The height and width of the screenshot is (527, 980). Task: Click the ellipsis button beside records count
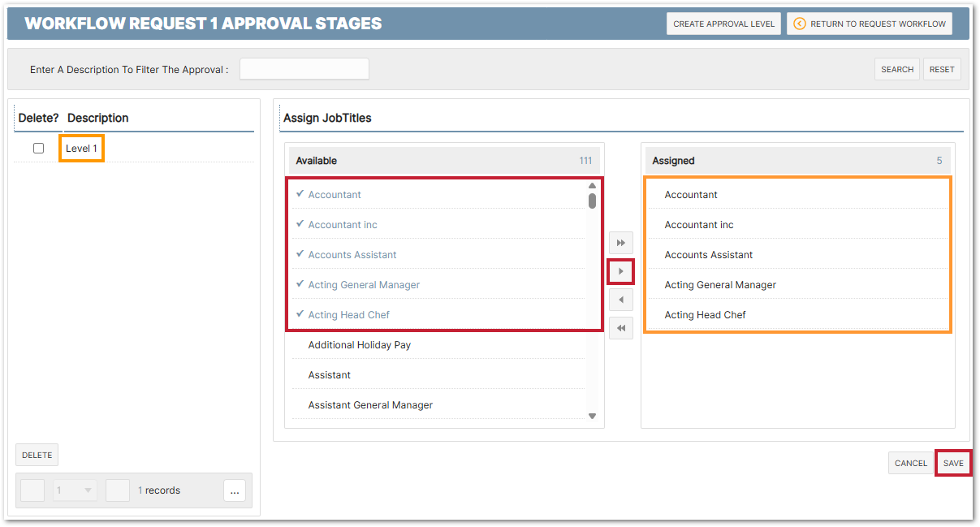point(234,490)
